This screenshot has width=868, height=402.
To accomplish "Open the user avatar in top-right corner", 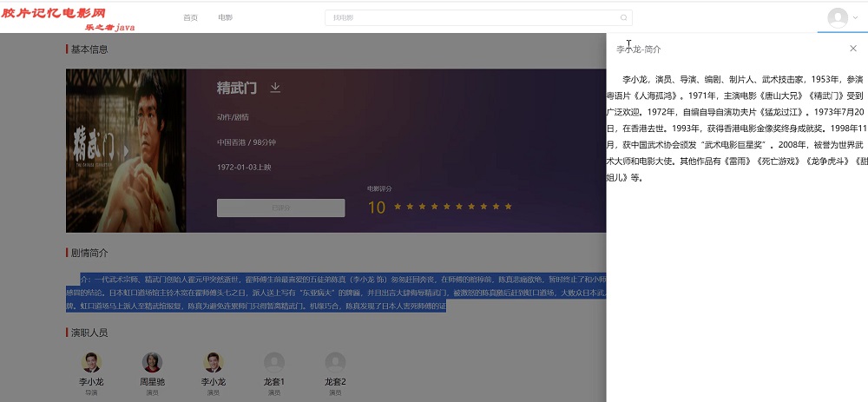I will (837, 17).
